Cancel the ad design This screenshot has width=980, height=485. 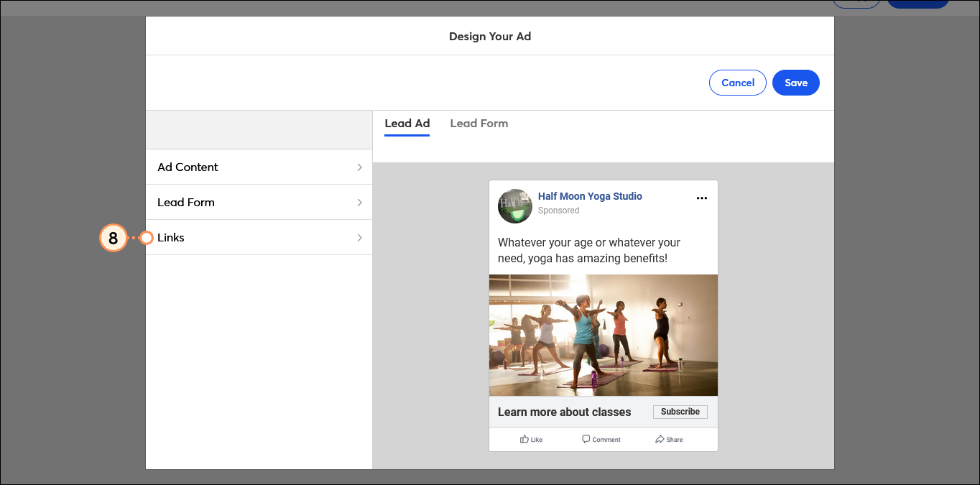738,83
